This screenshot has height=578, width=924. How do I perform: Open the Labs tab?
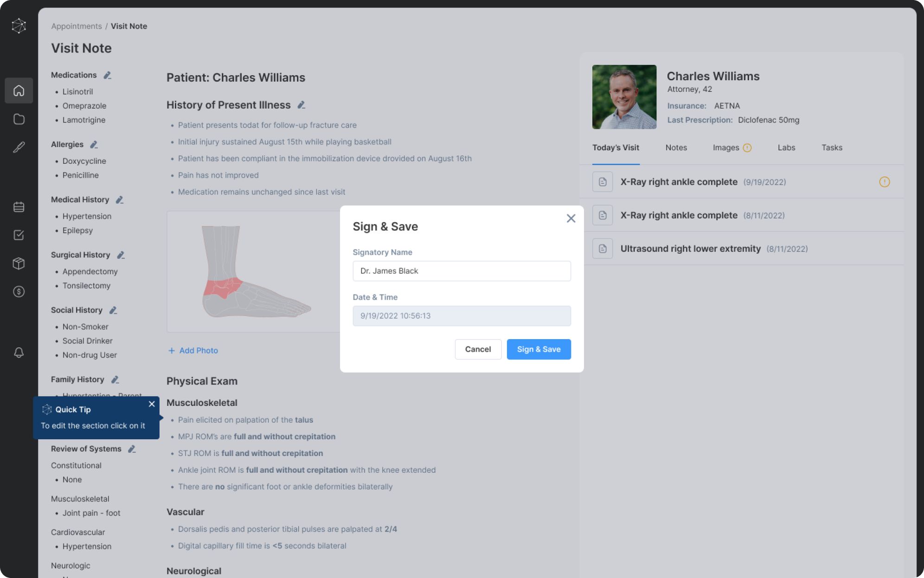tap(786, 148)
